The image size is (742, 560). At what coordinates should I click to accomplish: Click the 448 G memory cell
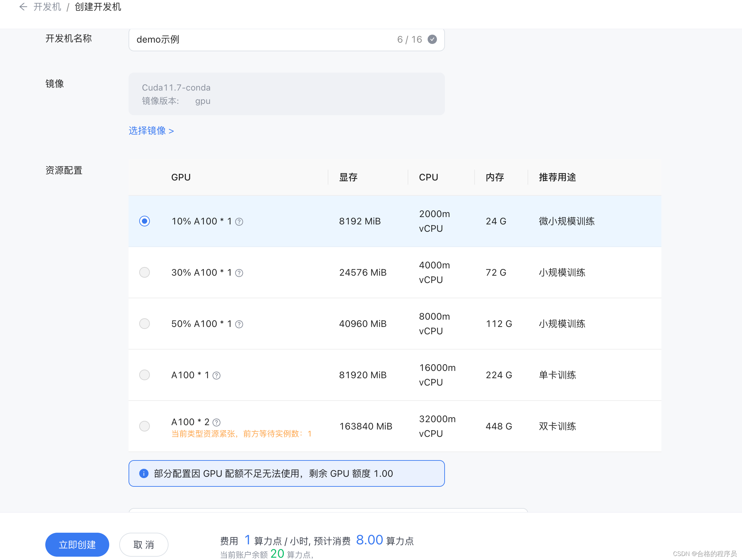click(499, 426)
